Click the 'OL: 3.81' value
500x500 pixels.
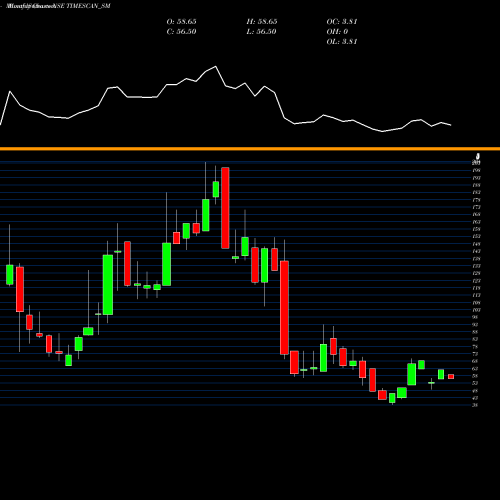[342, 42]
